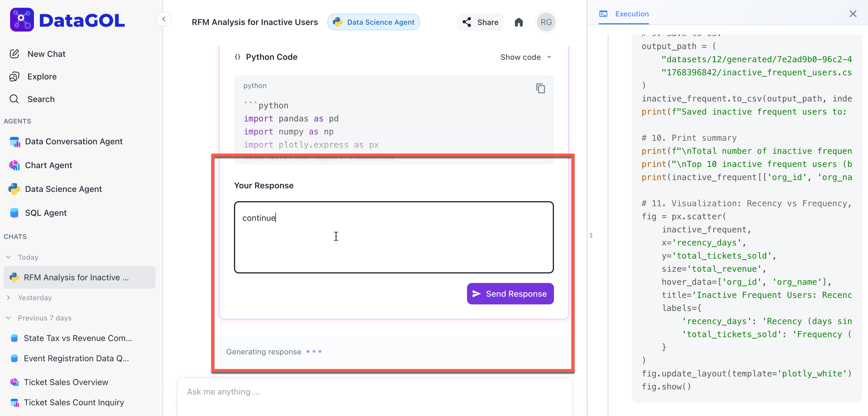Screen dimensions: 868x416
Task: Click the Share button
Action: [x=480, y=22]
